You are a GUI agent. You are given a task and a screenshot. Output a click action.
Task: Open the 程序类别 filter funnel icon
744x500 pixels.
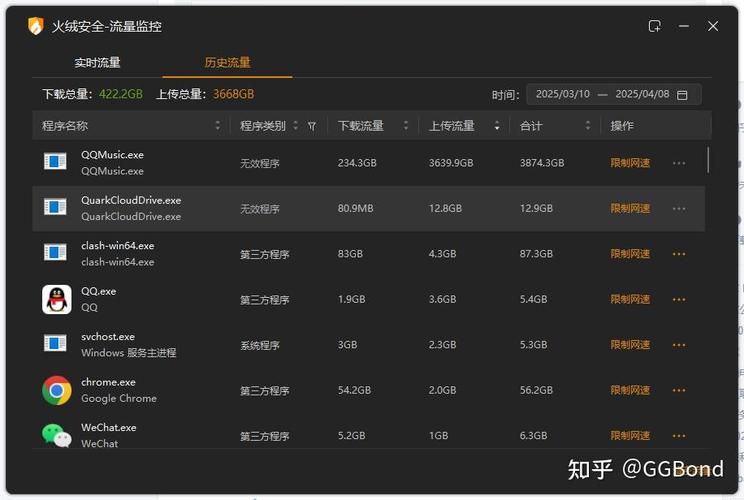click(312, 126)
